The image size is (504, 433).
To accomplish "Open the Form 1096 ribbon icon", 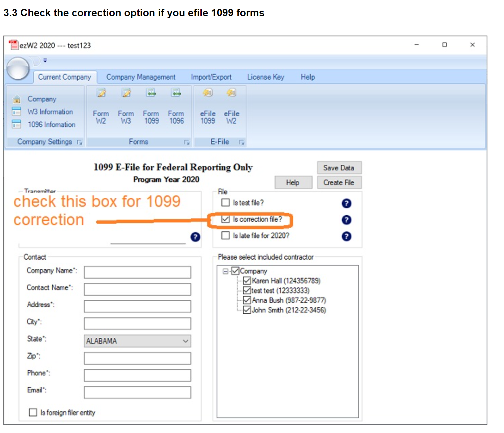I will point(176,92).
